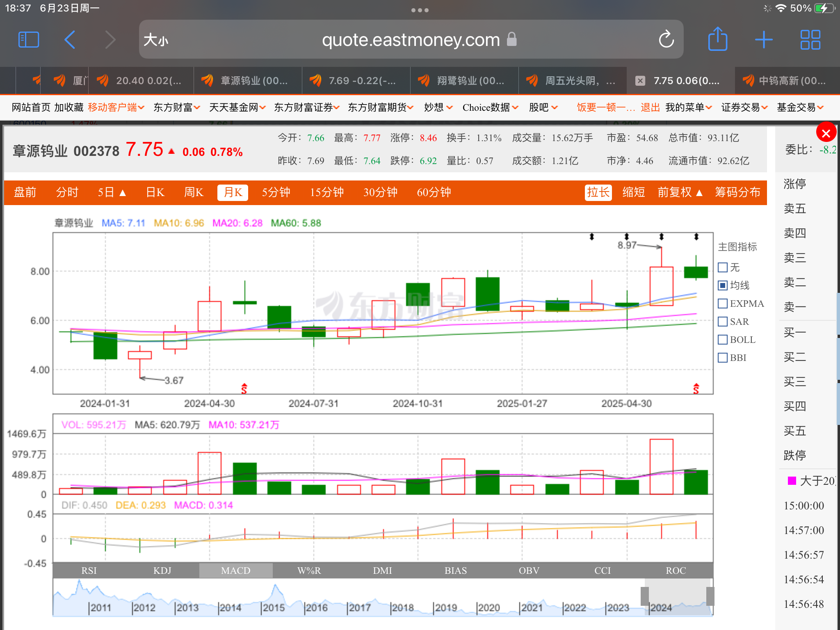Screen dimensions: 840x630
Task: Open the share sheet icon
Action: tap(718, 39)
